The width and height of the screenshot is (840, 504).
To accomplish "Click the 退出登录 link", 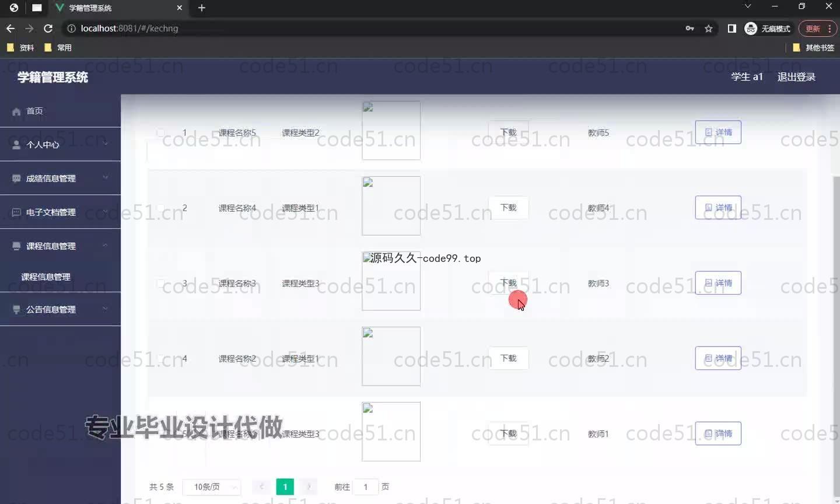I will [796, 77].
